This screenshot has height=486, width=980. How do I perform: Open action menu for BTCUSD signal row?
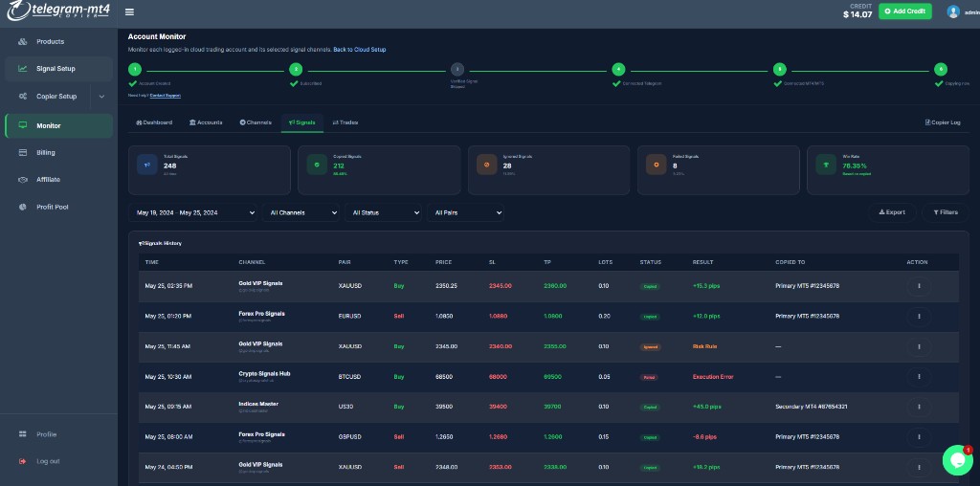[x=919, y=377]
